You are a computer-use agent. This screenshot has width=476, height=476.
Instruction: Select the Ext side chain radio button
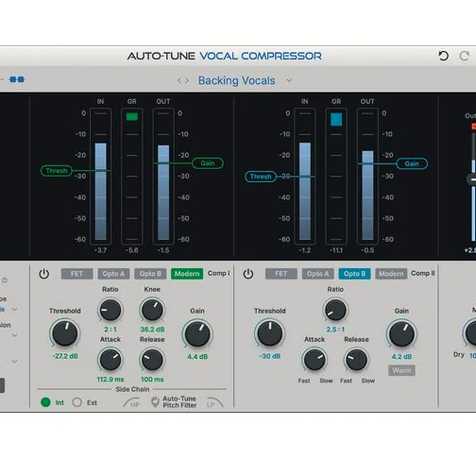(77, 402)
